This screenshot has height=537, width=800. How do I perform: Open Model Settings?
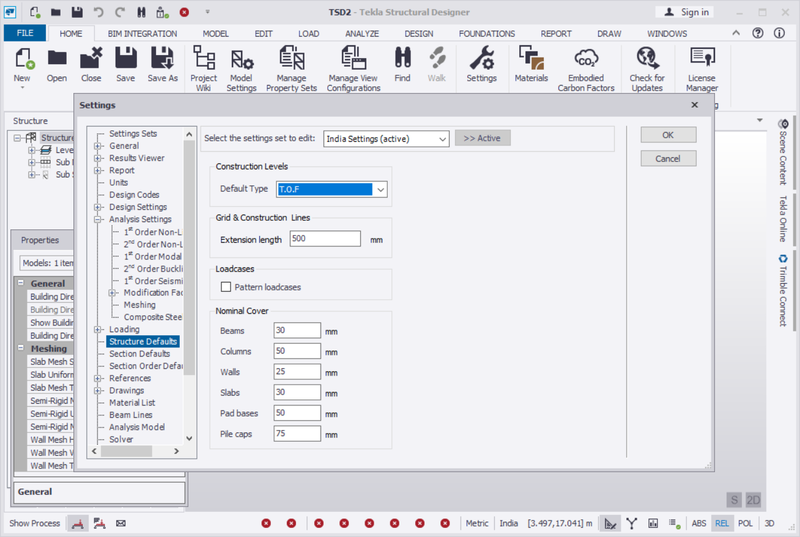(241, 68)
